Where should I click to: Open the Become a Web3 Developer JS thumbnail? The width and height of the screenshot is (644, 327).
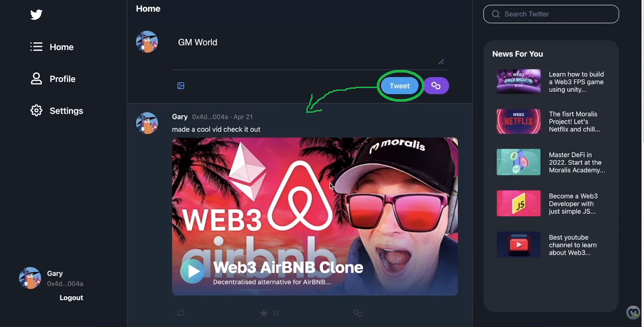pos(518,203)
